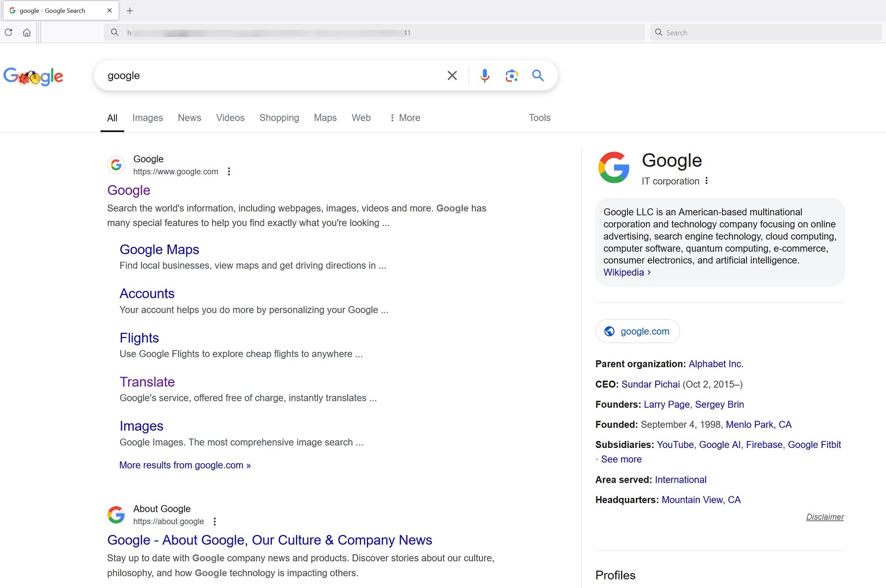Click the Google doodle logo
The image size is (886, 588).
tap(33, 77)
